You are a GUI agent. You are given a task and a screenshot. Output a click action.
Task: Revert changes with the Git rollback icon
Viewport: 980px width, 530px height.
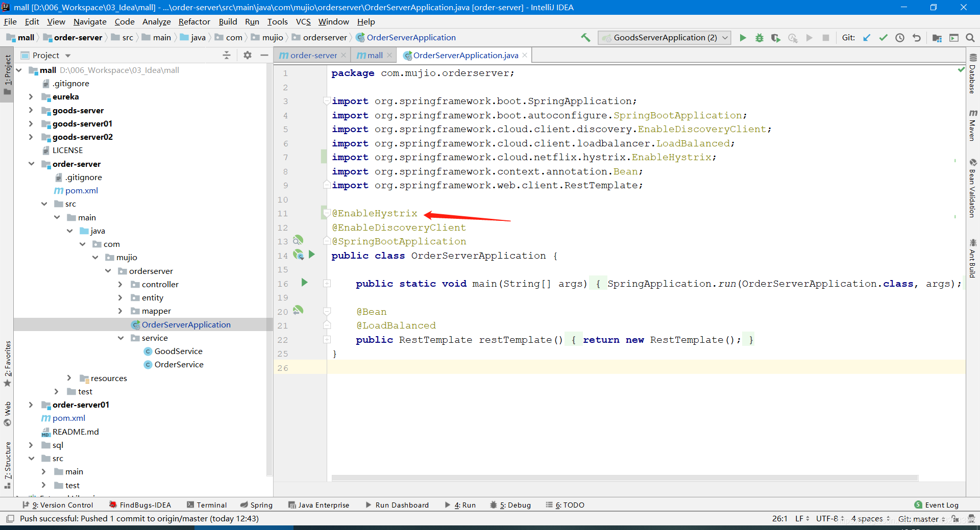917,38
